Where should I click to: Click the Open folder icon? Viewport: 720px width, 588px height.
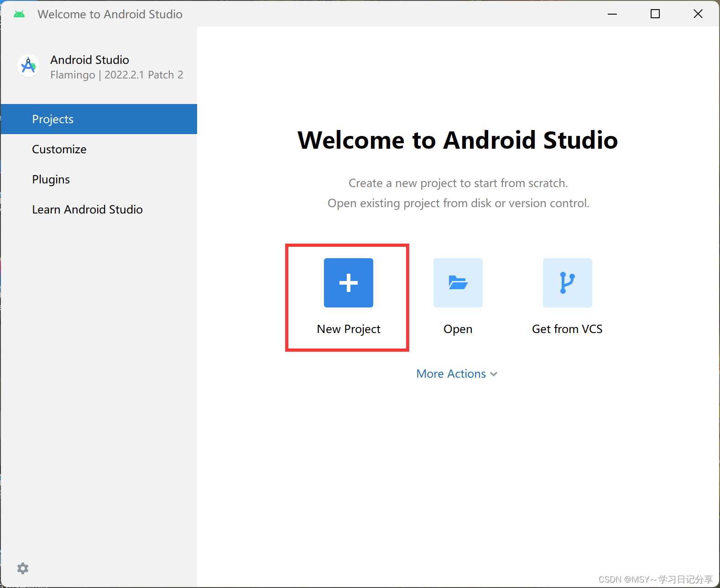pyautogui.click(x=458, y=283)
